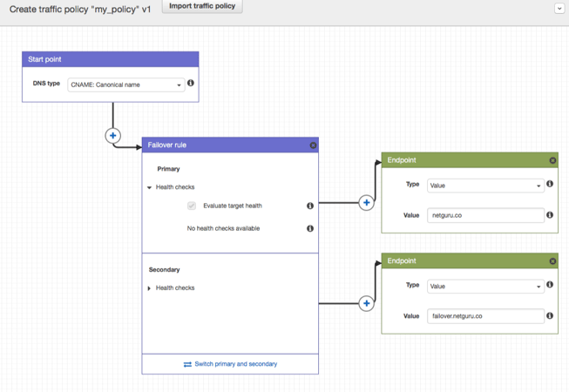569x392 pixels.
Task: Show info for failover endpoint Type field
Action: [x=550, y=285]
